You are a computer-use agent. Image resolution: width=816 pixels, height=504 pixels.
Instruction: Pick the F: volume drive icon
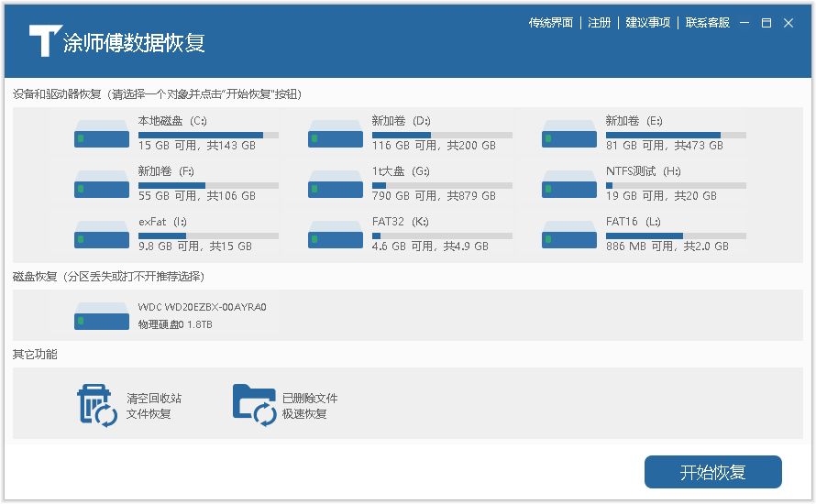(101, 184)
